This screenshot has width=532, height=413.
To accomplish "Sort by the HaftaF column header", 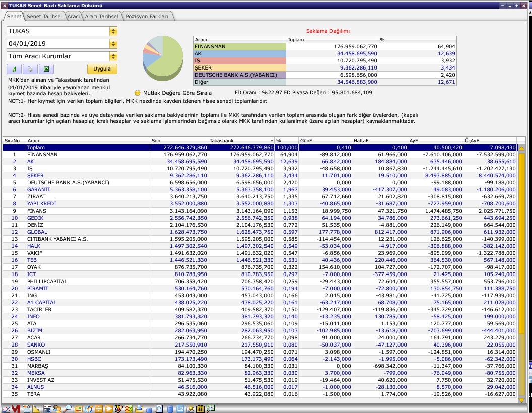I will point(380,141).
